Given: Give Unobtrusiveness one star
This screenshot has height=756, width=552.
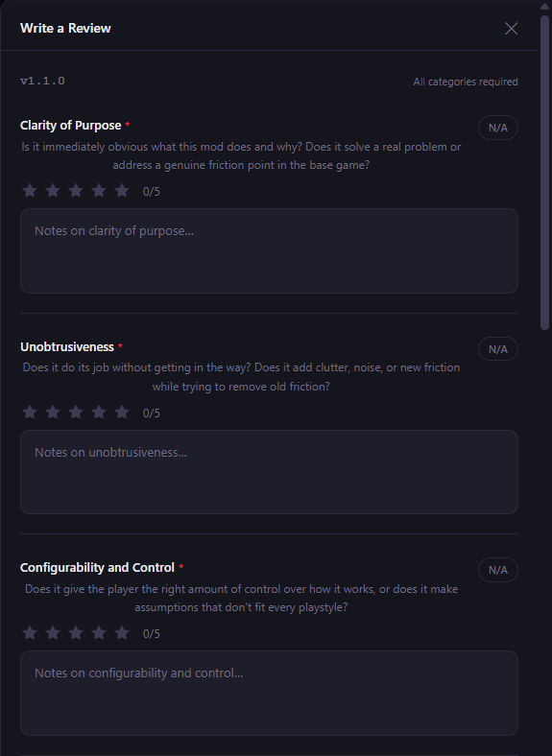Looking at the screenshot, I should pos(30,413).
